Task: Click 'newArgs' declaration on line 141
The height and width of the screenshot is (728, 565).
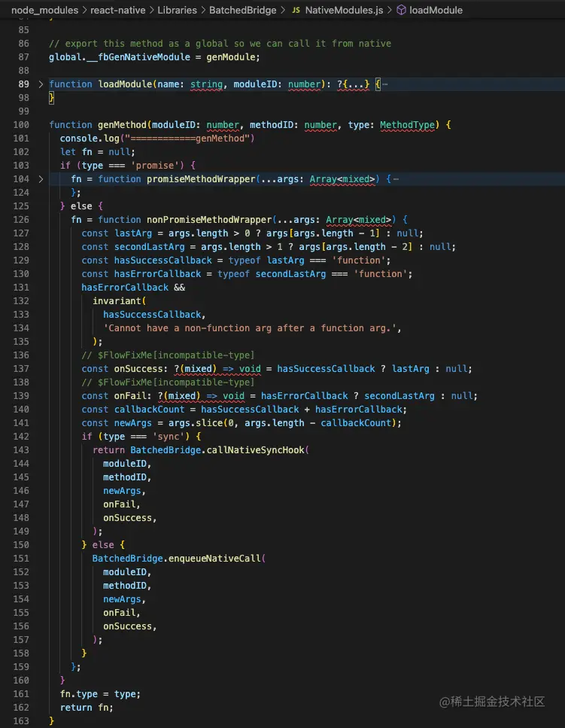Action: (x=132, y=423)
